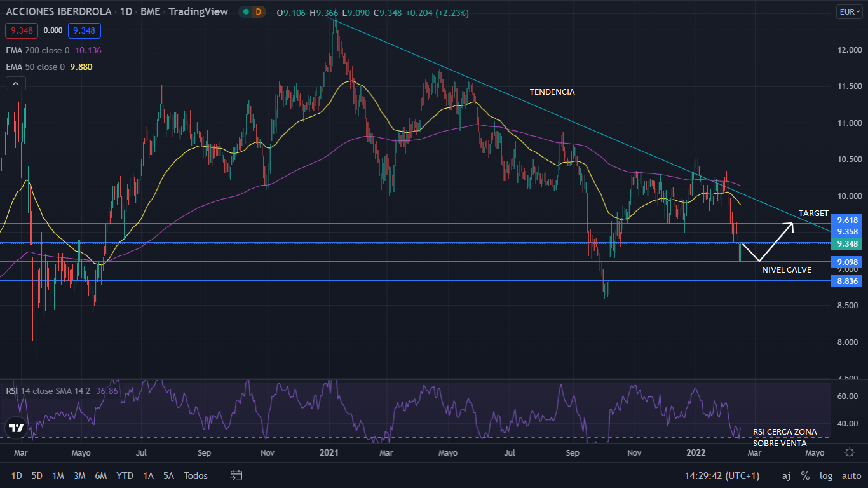The height and width of the screenshot is (488, 868).
Task: Click the blue 9.348 buy price button
Action: [85, 30]
